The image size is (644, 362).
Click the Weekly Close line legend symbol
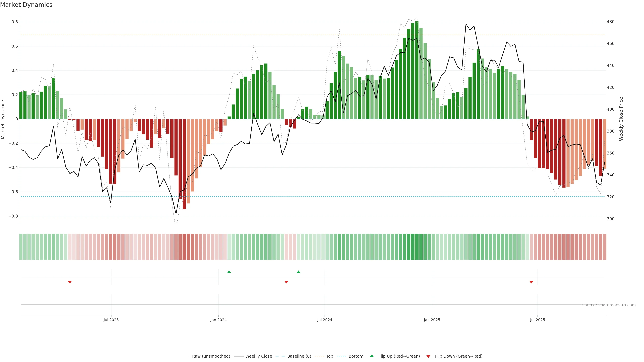pos(238,356)
